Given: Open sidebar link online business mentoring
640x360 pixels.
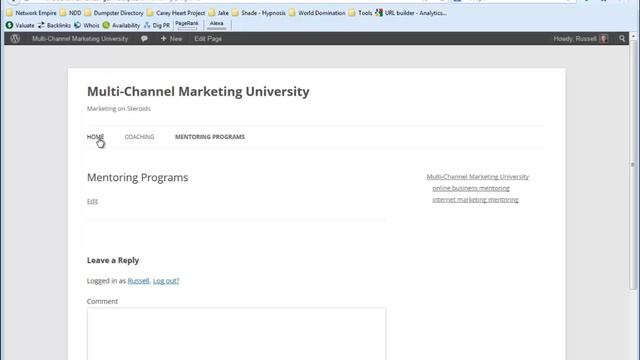Looking at the screenshot, I should 471,188.
